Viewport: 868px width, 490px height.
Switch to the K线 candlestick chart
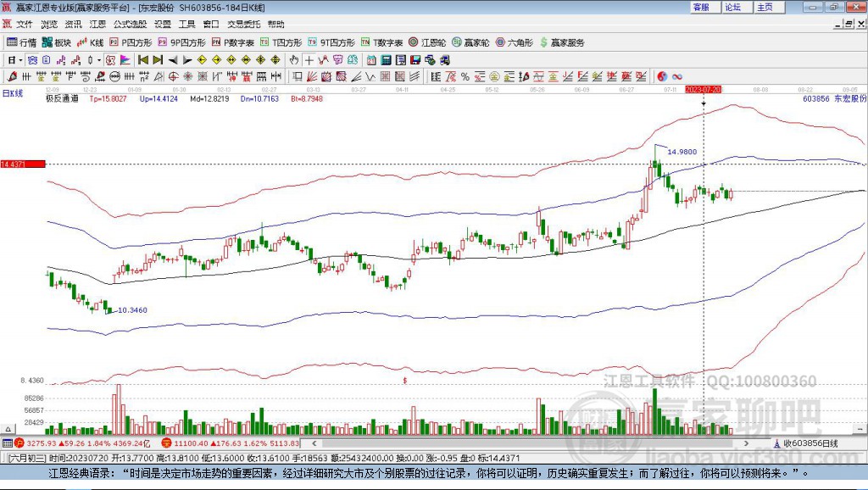(91, 42)
